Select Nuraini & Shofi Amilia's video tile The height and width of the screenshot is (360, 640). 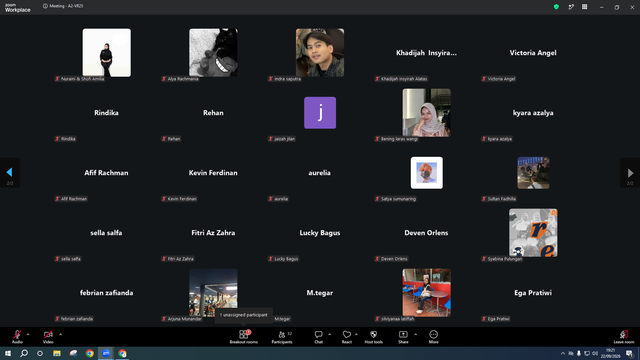click(x=107, y=53)
